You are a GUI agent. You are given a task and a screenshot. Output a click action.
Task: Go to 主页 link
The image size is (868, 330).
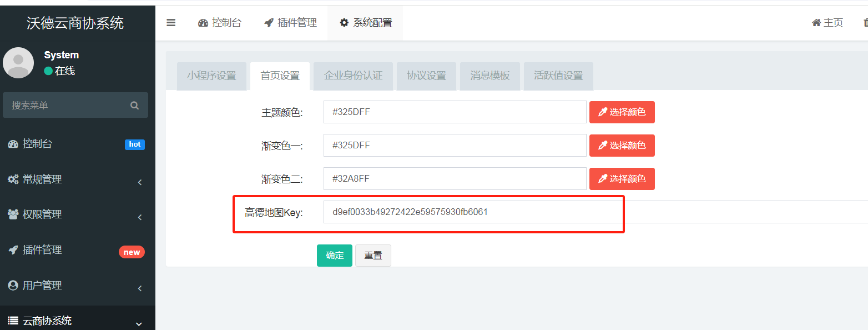[x=827, y=23]
